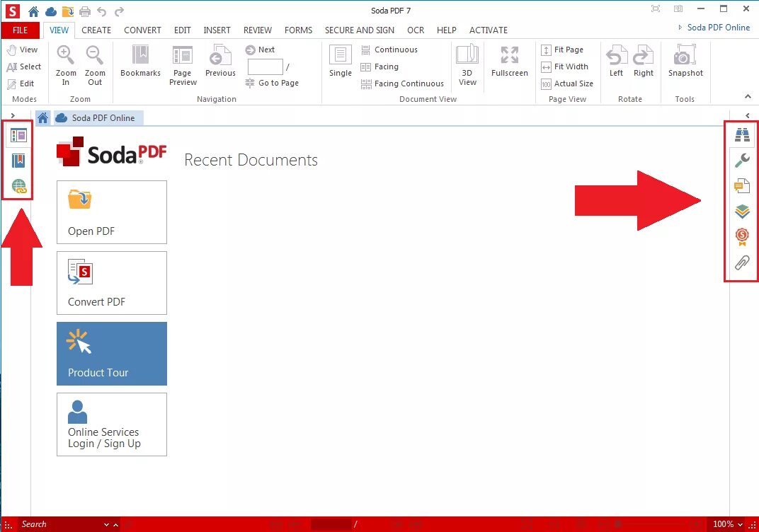Rotate the page Left
This screenshot has height=532, width=759.
coord(616,61)
